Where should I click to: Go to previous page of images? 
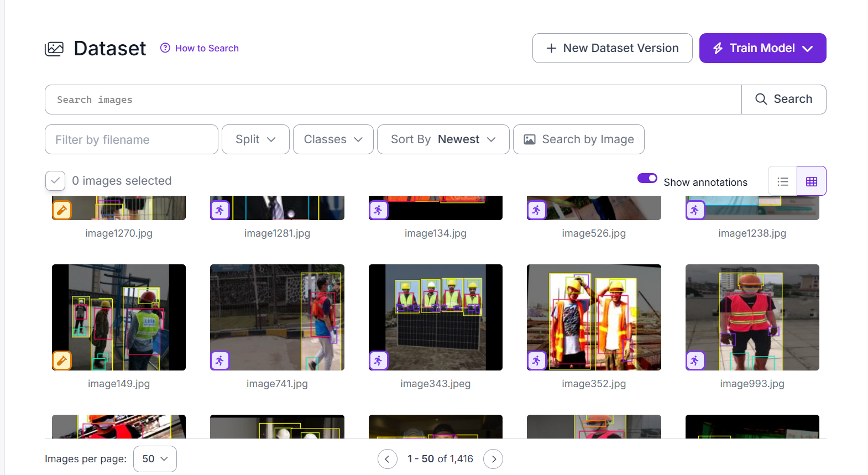[388, 459]
